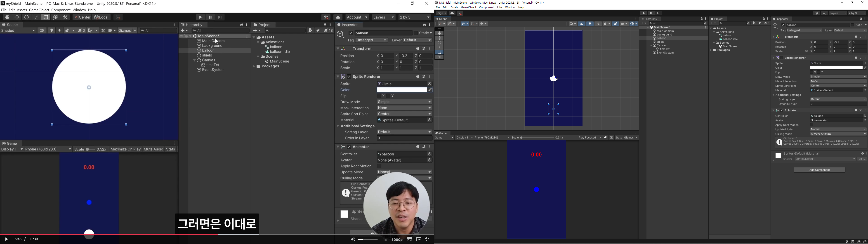Open Draw Mode dropdown in Unity 2021 Inspector
The height and width of the screenshot is (244, 868).
[x=838, y=77]
